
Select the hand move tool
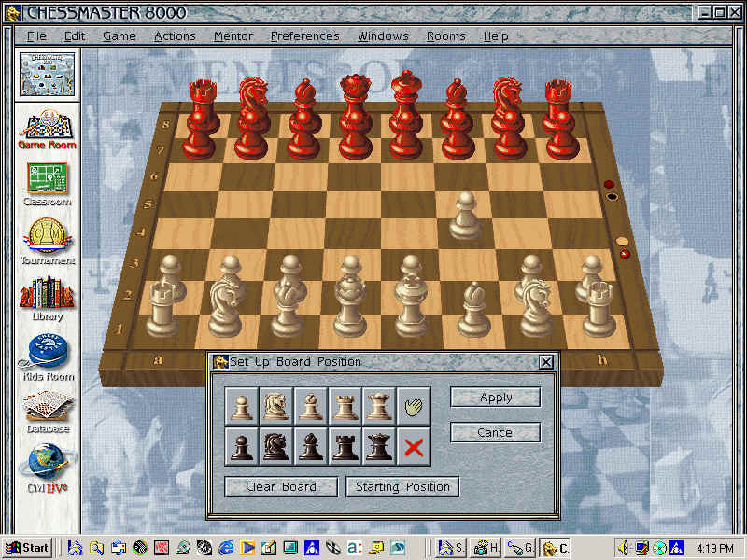pos(414,405)
